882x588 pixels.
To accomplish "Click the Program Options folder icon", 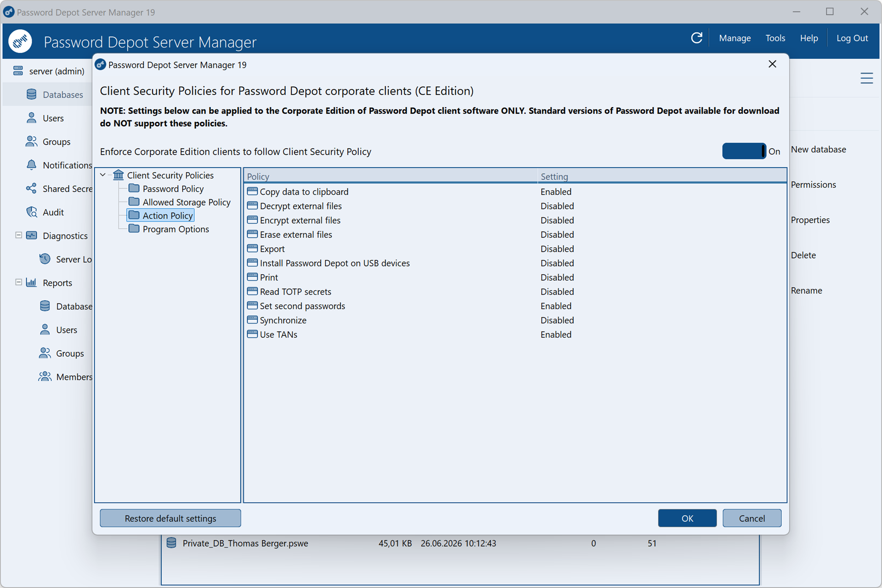I will tap(134, 228).
